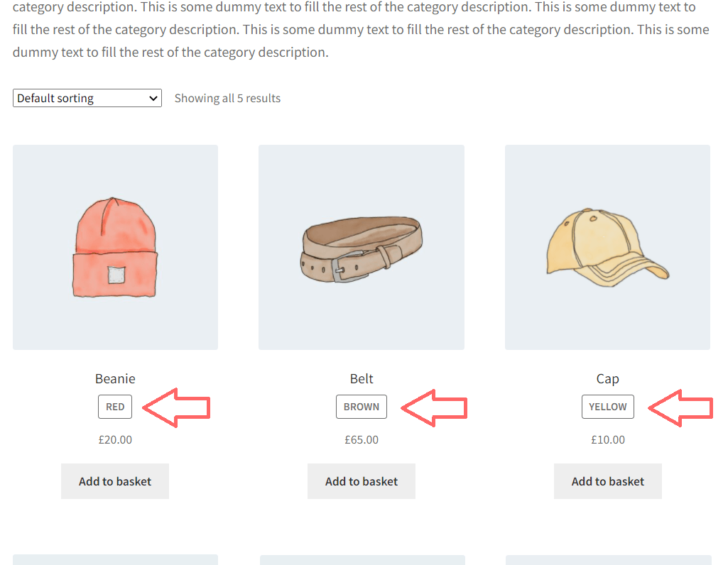The height and width of the screenshot is (565, 728).
Task: Click the Beanie product image
Action: coord(114,246)
